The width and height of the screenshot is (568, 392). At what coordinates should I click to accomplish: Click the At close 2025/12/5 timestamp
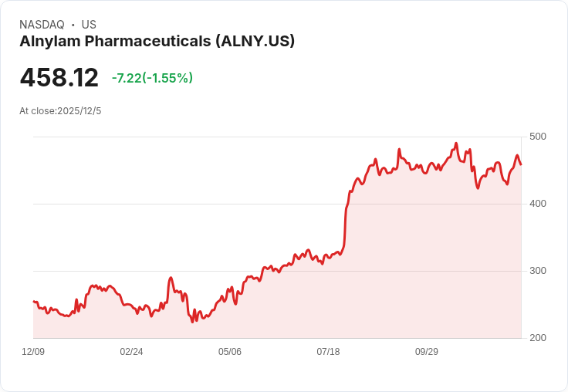[x=60, y=111]
